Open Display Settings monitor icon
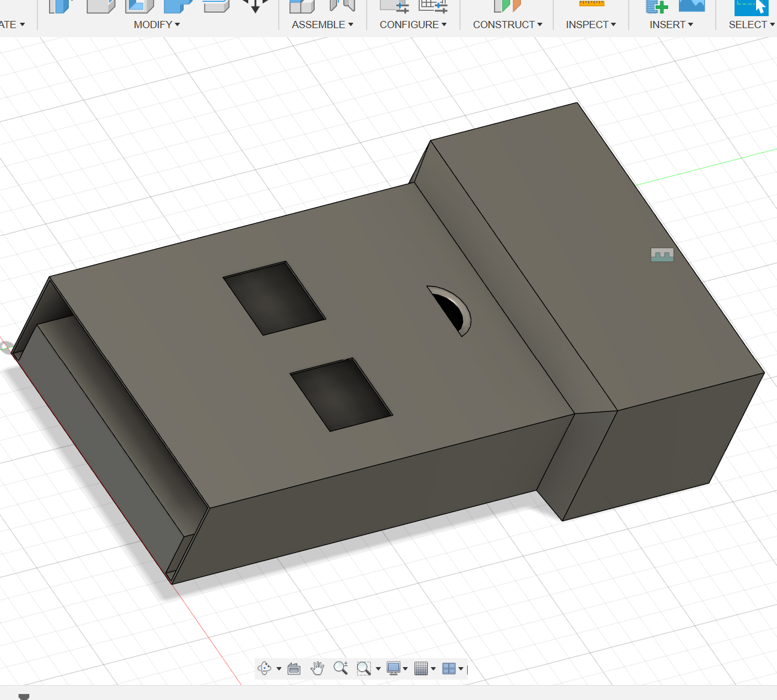 click(393, 668)
